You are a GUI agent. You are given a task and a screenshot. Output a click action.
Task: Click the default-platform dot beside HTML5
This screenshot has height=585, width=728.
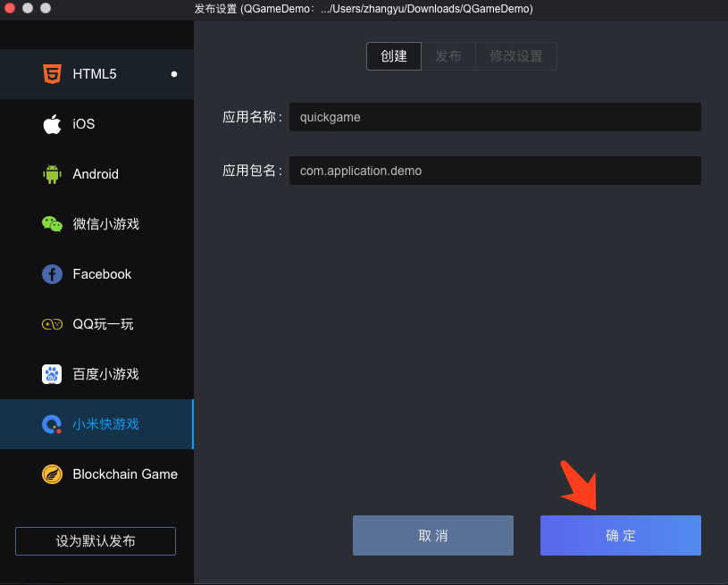click(174, 74)
